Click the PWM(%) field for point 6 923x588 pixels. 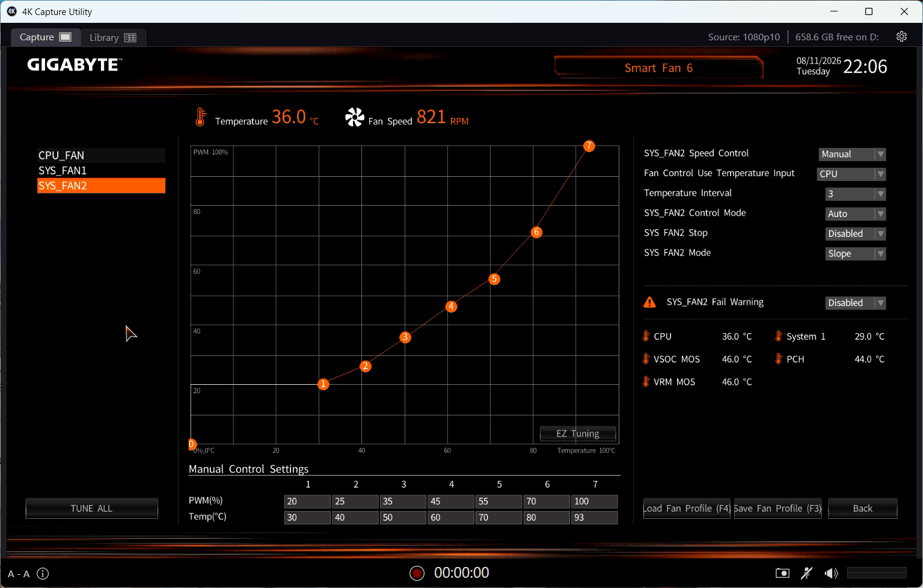[547, 501]
